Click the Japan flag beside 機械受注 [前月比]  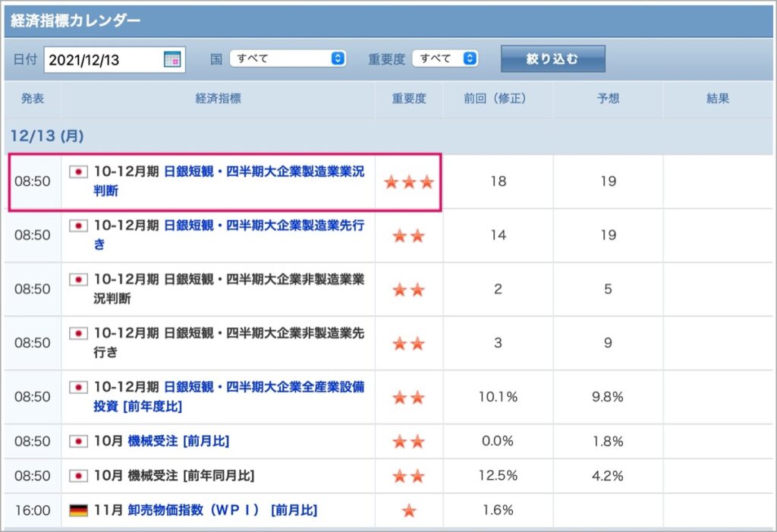pos(78,441)
